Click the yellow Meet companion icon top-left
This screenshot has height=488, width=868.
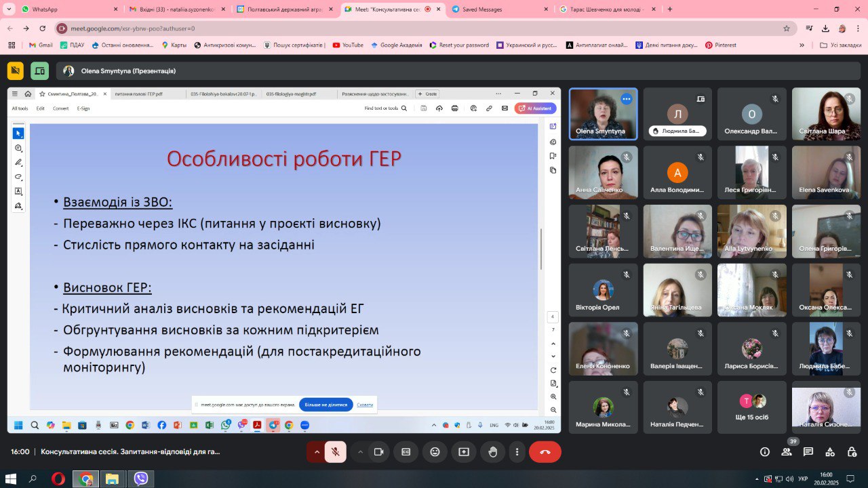tap(16, 70)
